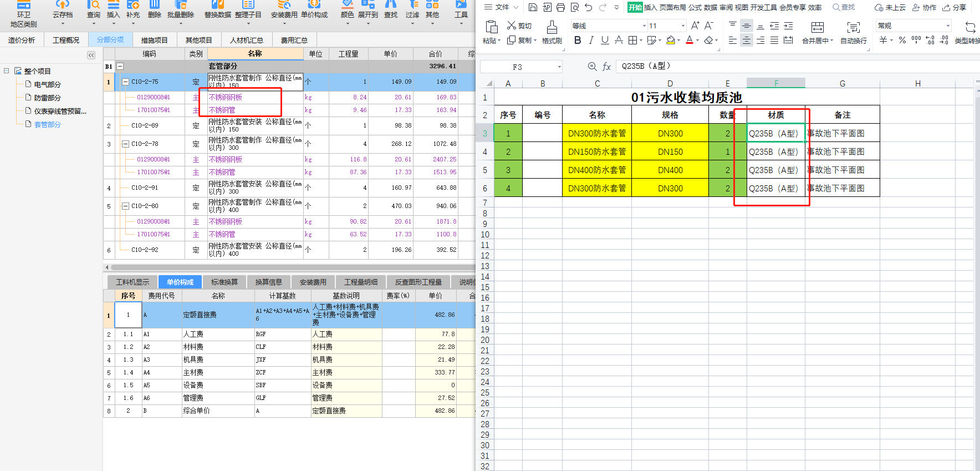Undo the last action in WPS
The image size is (980, 471).
(588, 7)
